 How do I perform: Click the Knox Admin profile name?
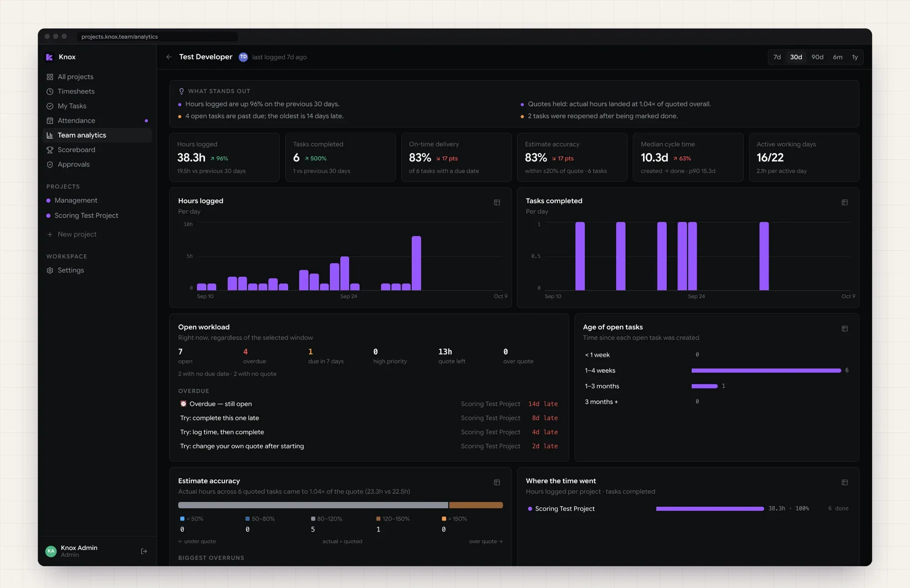(79, 547)
